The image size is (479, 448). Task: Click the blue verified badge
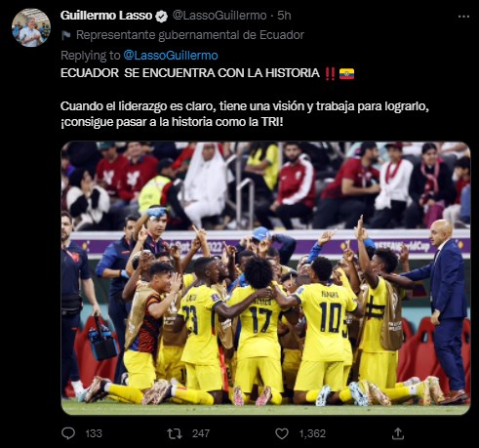162,17
